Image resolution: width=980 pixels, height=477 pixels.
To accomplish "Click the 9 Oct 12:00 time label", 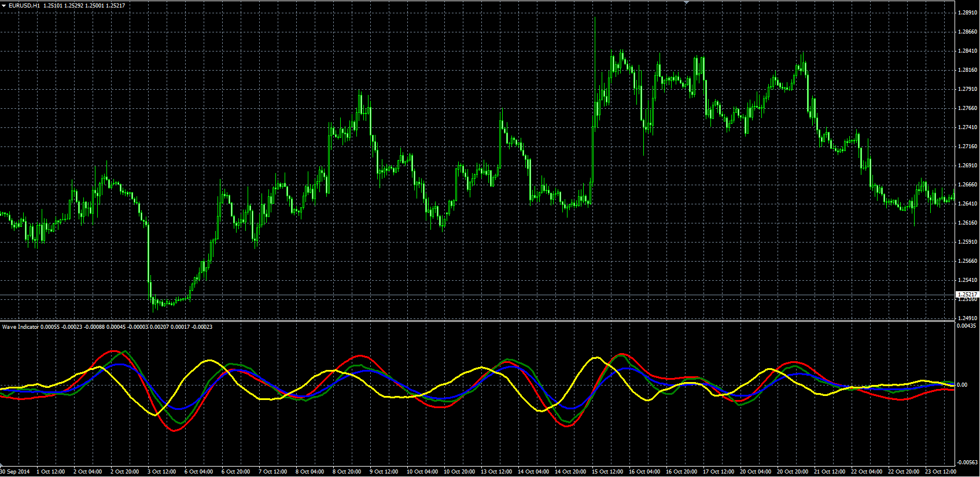I will [x=384, y=472].
